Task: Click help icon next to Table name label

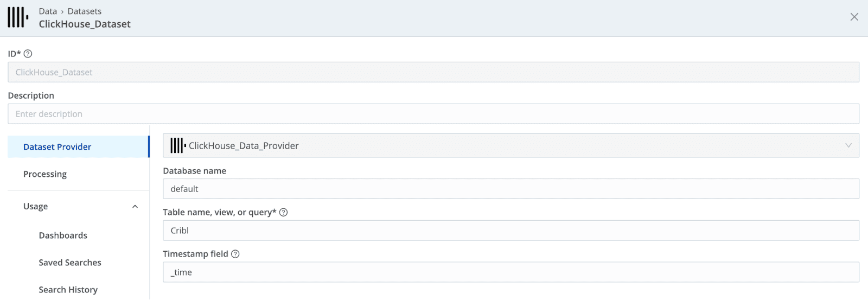Action: [x=283, y=212]
